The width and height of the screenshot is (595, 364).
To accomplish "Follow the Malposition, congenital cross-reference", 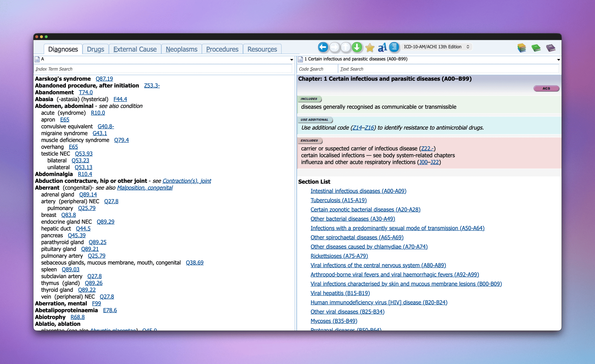I will (145, 188).
